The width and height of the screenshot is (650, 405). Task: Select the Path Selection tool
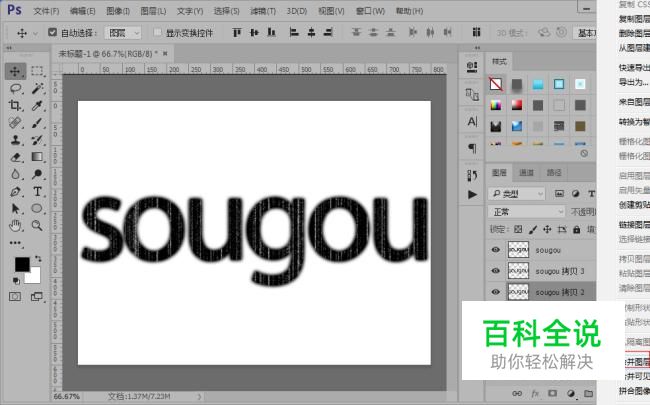point(15,209)
